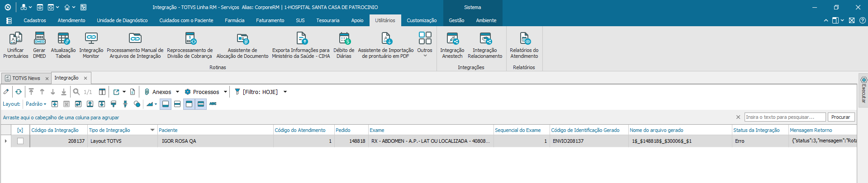The image size is (868, 183).
Task: Toggle the header panel view button
Action: click(189, 104)
